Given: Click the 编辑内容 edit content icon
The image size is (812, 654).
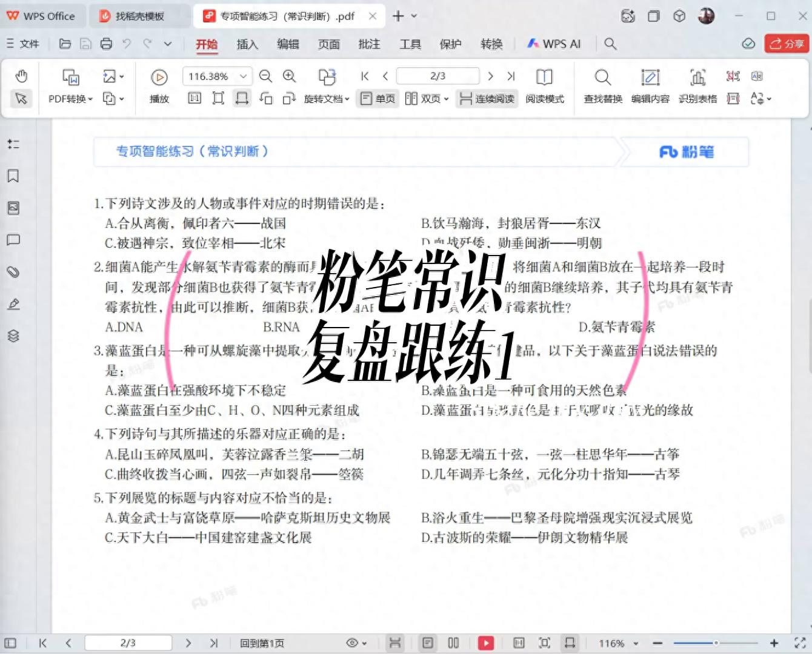Looking at the screenshot, I should 650,85.
